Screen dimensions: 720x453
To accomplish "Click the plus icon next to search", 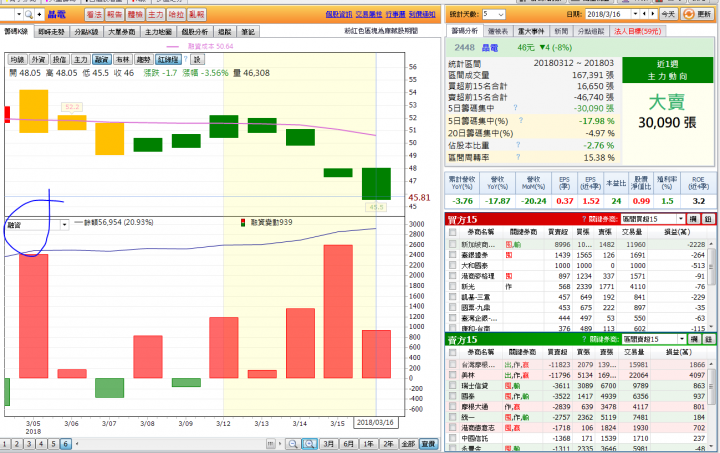I will point(39,15).
